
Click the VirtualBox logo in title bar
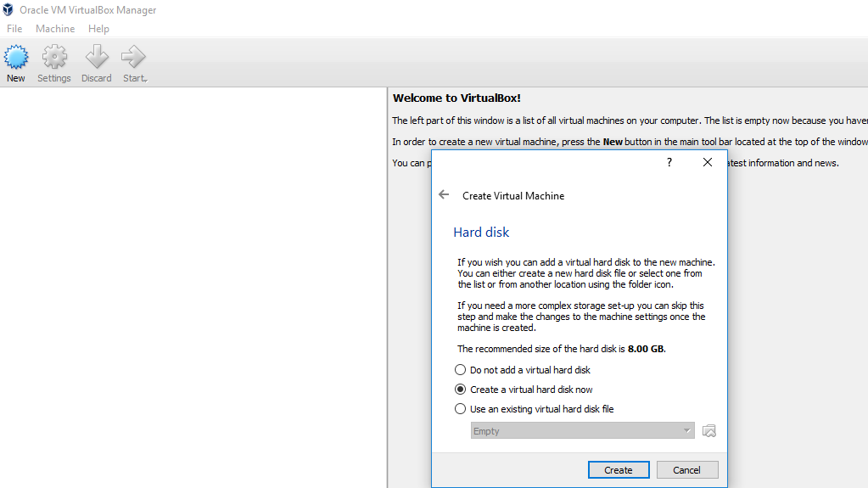click(8, 9)
